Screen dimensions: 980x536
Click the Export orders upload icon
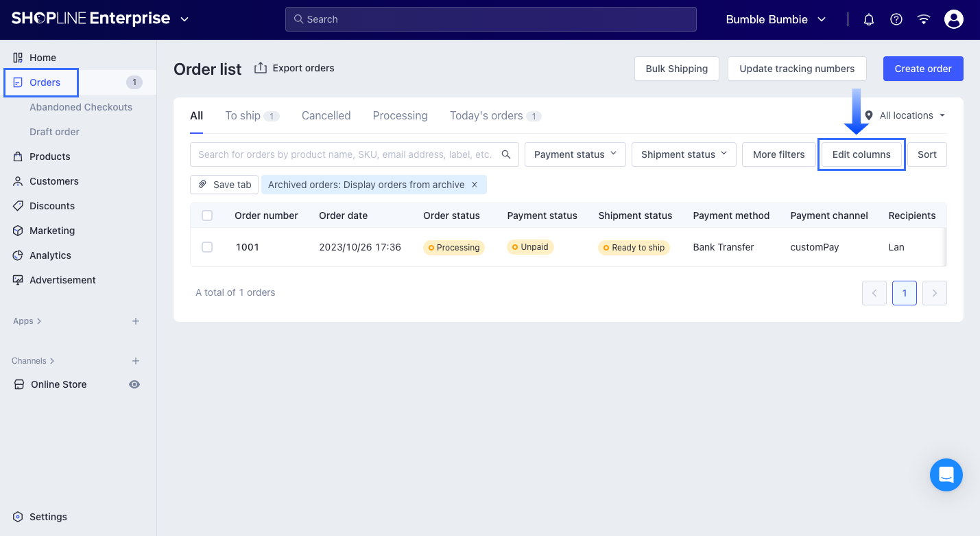point(261,68)
